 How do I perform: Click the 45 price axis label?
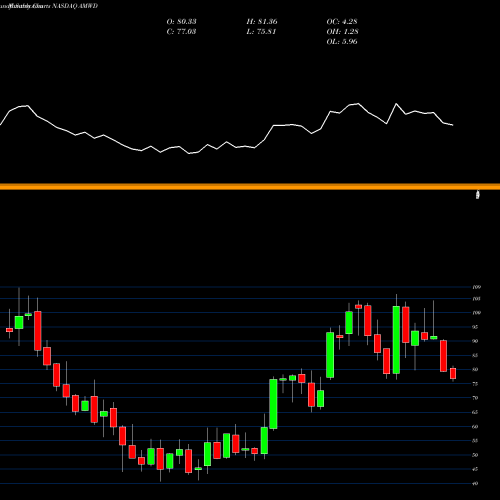coord(476,469)
